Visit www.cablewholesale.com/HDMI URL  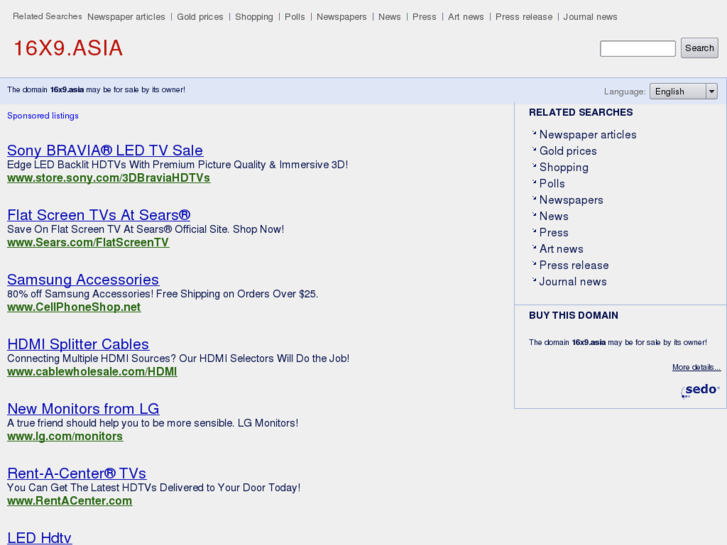92,372
